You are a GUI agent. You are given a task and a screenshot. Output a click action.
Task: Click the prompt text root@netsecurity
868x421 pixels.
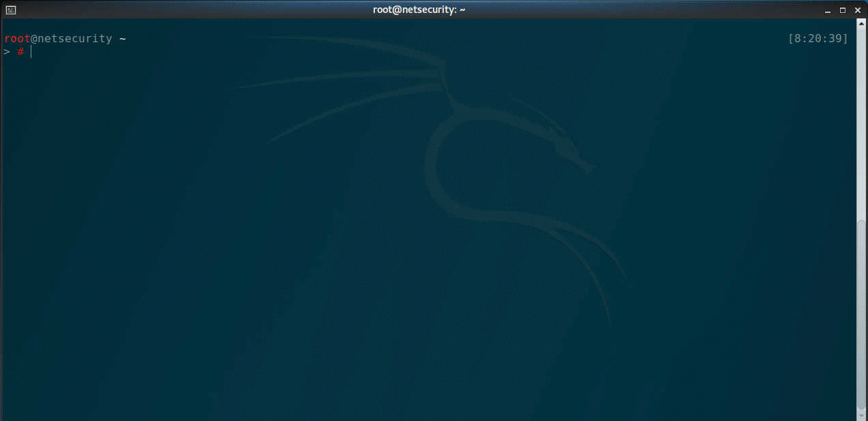pyautogui.click(x=58, y=39)
